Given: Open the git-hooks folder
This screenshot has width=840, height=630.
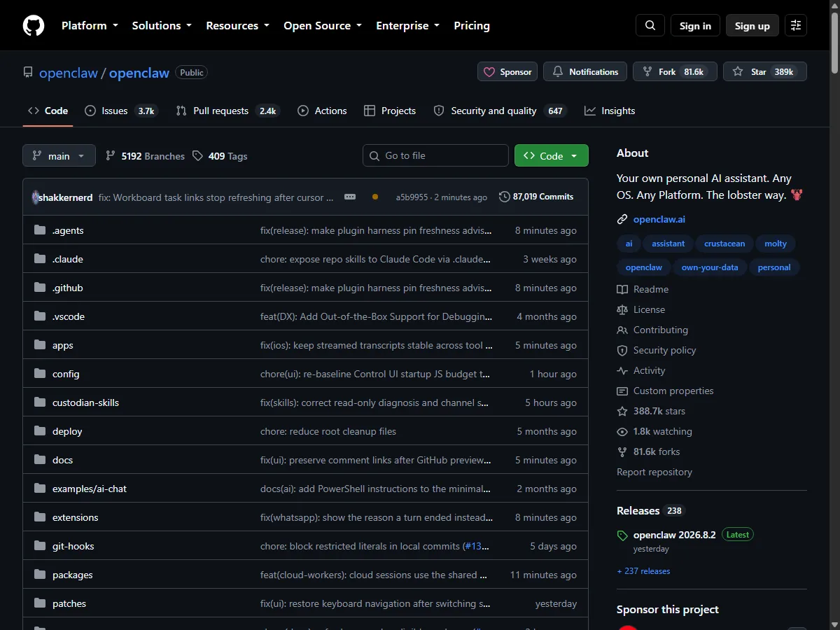Looking at the screenshot, I should coord(73,546).
